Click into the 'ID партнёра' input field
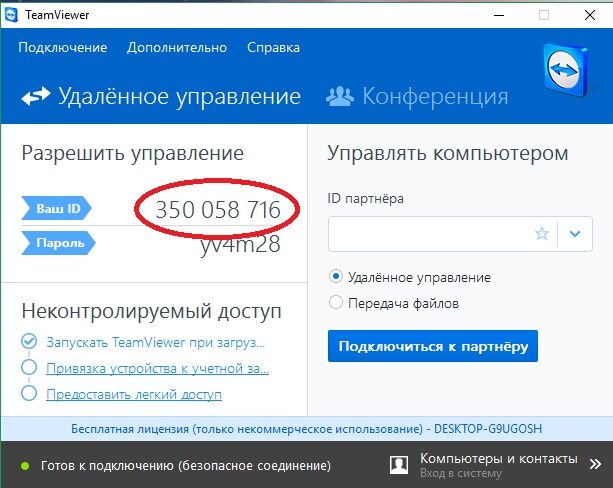The height and width of the screenshot is (488, 613). tap(430, 233)
